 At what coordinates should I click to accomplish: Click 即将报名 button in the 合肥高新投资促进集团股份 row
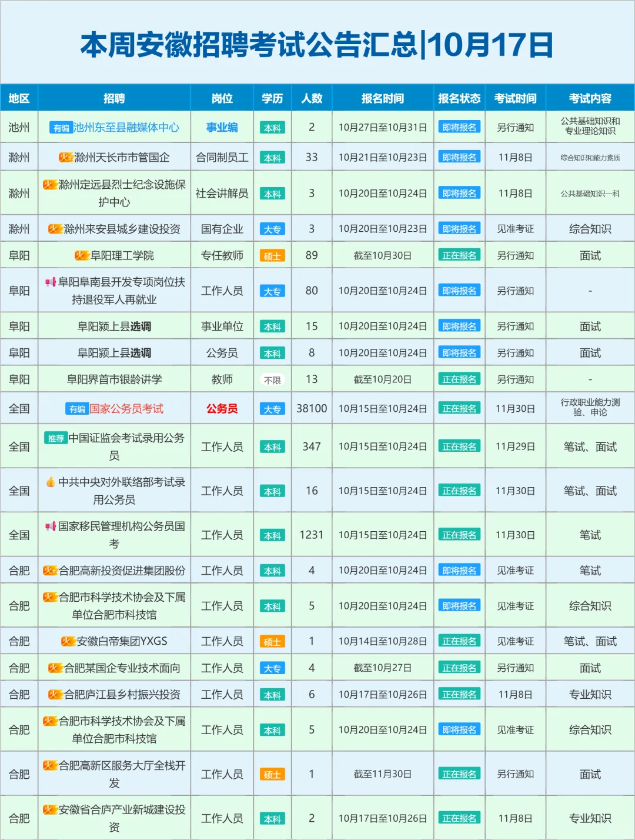pos(459,570)
